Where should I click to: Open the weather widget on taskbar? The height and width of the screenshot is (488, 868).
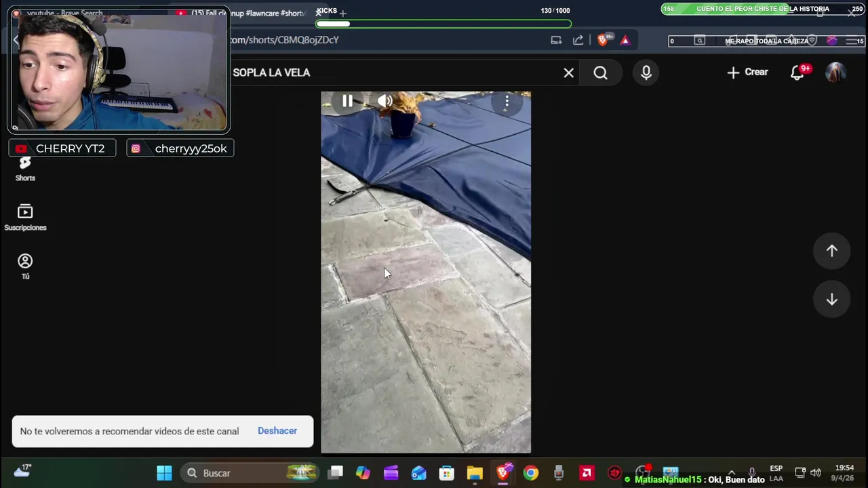[22, 470]
